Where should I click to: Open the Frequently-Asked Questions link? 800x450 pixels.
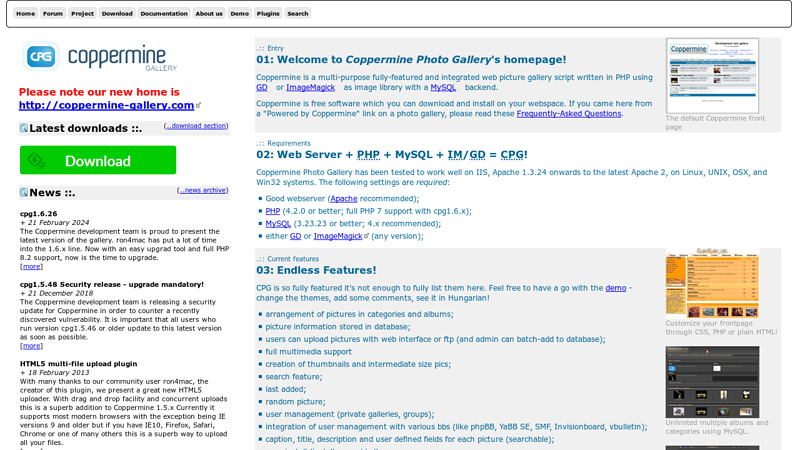tap(569, 114)
